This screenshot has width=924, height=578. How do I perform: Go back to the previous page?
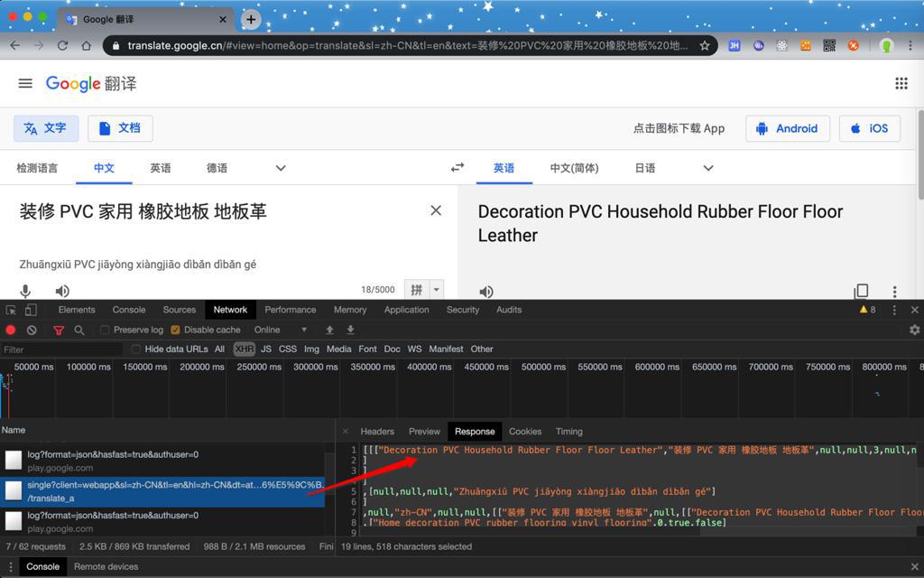(14, 45)
